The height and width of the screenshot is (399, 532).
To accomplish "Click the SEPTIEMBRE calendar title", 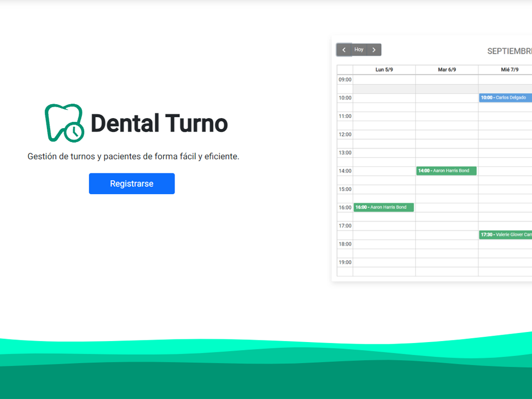I will coord(510,51).
